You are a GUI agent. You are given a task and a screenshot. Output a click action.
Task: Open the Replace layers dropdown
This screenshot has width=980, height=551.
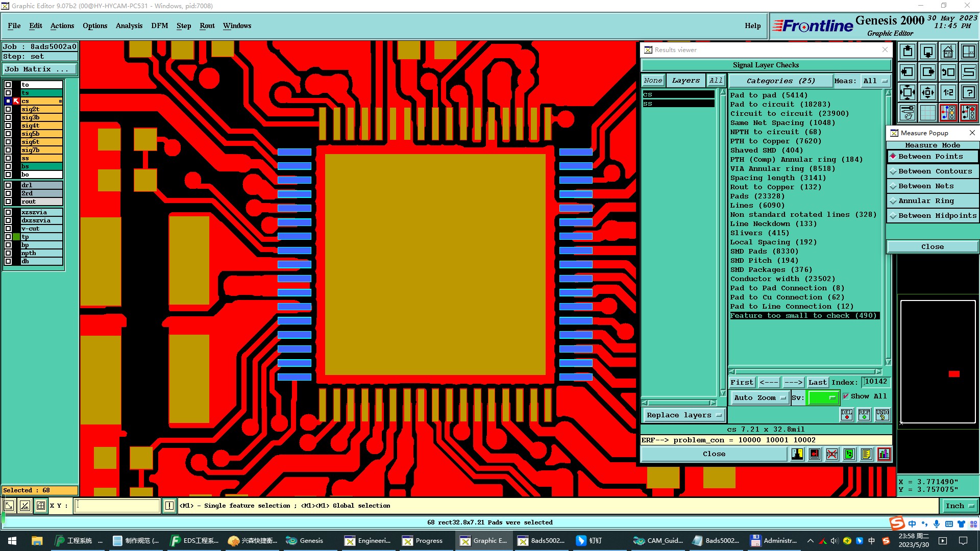click(683, 415)
